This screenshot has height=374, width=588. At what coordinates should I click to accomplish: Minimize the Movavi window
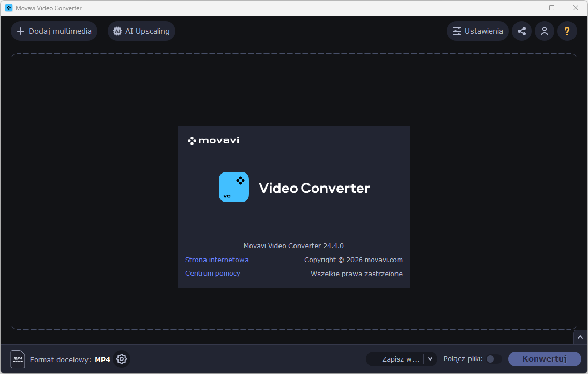tap(528, 8)
